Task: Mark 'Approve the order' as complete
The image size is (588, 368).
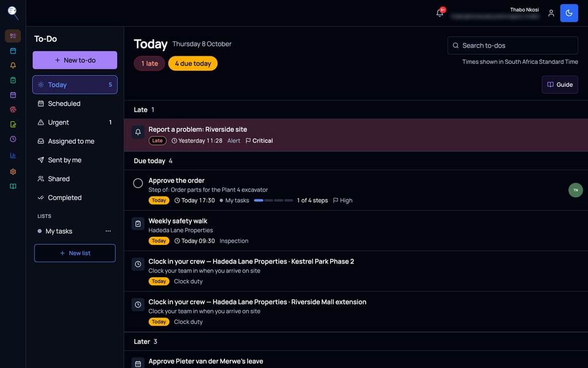Action: (x=138, y=183)
